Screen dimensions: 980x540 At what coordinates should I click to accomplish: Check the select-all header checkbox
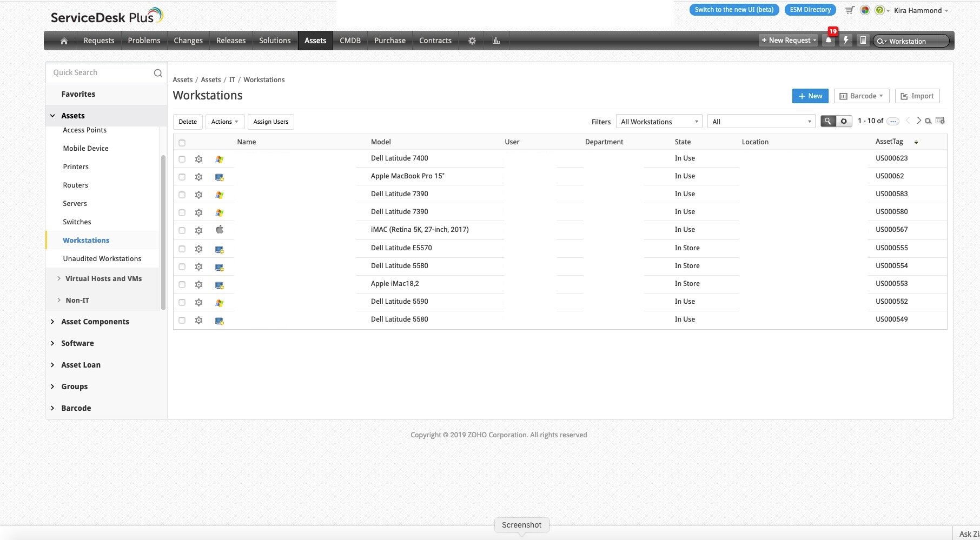click(x=182, y=143)
